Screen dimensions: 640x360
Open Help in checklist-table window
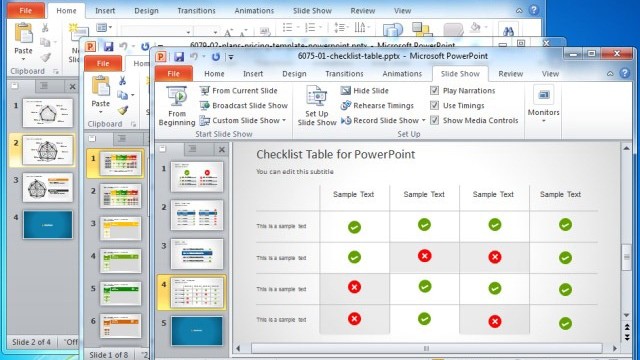[625, 73]
